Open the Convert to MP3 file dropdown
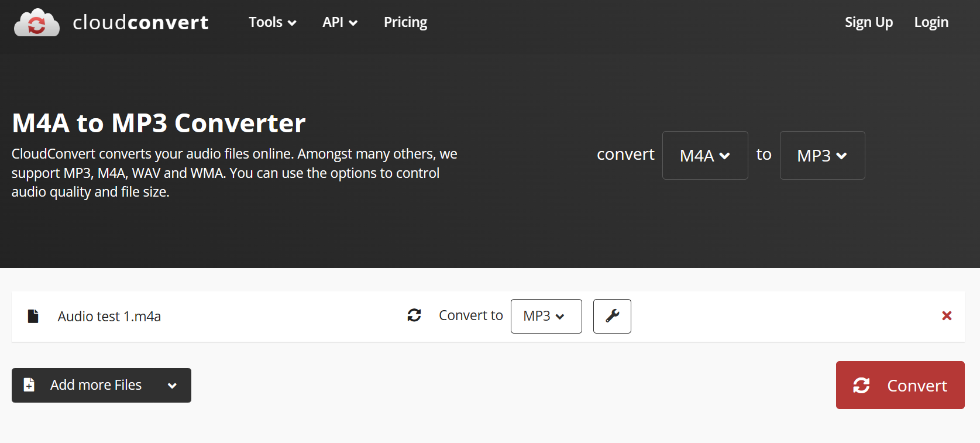Viewport: 980px width, 443px height. coord(546,316)
